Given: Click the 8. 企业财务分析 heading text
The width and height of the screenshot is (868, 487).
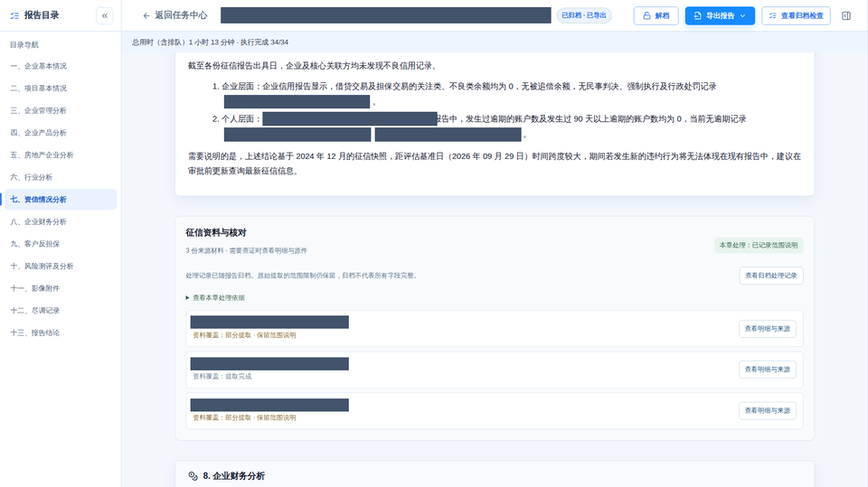Looking at the screenshot, I should (233, 476).
